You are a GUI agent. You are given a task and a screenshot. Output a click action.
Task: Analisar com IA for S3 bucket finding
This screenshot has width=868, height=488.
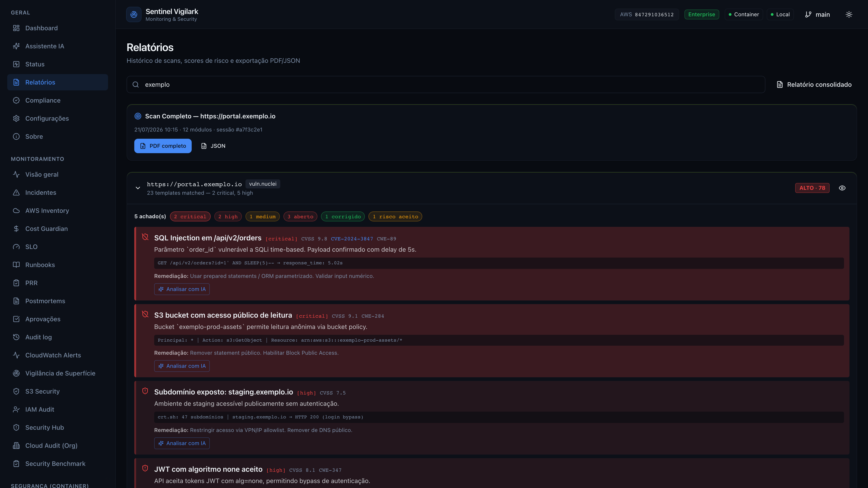[182, 366]
